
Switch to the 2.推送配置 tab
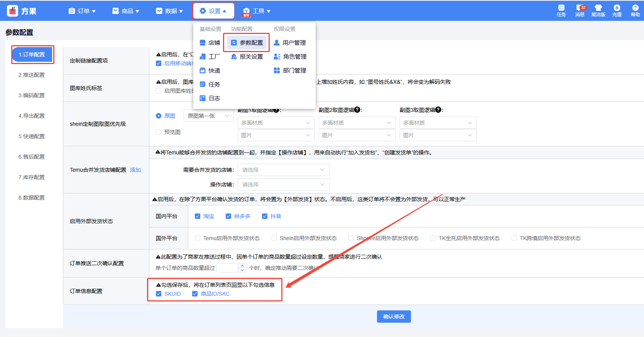click(x=32, y=75)
